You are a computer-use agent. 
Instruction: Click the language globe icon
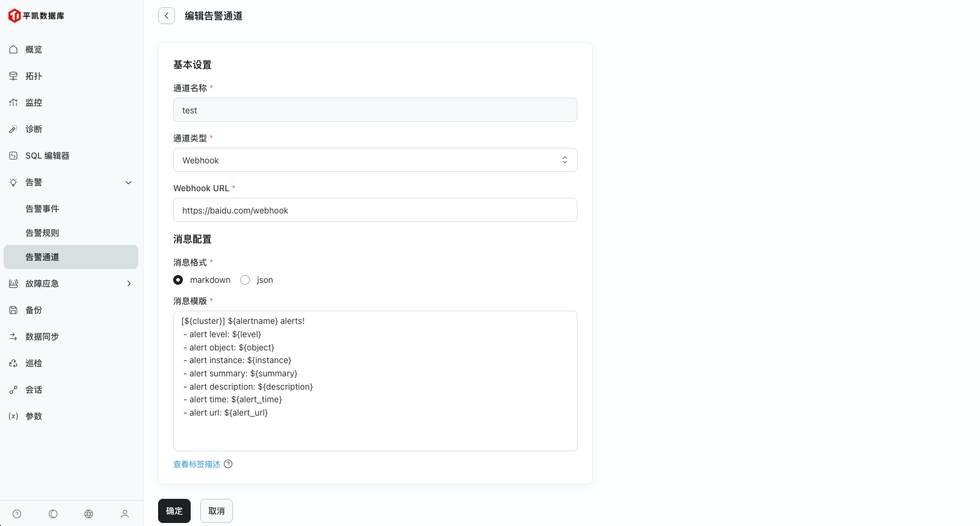point(89,514)
